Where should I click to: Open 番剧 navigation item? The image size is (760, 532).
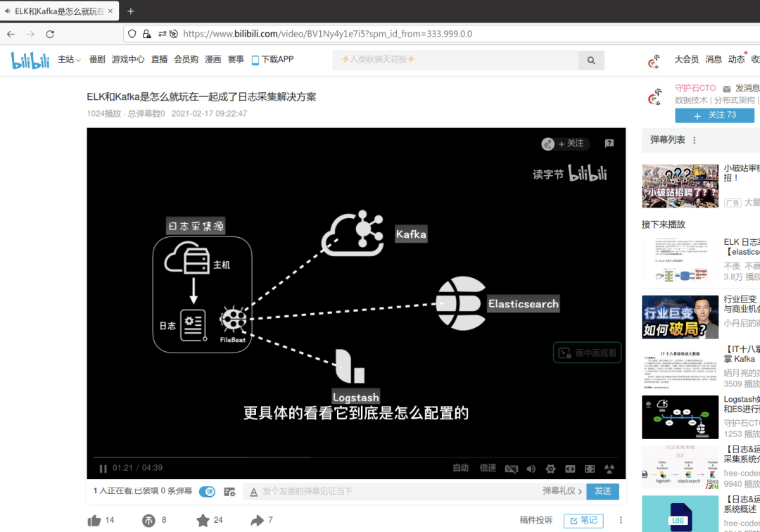tap(97, 59)
